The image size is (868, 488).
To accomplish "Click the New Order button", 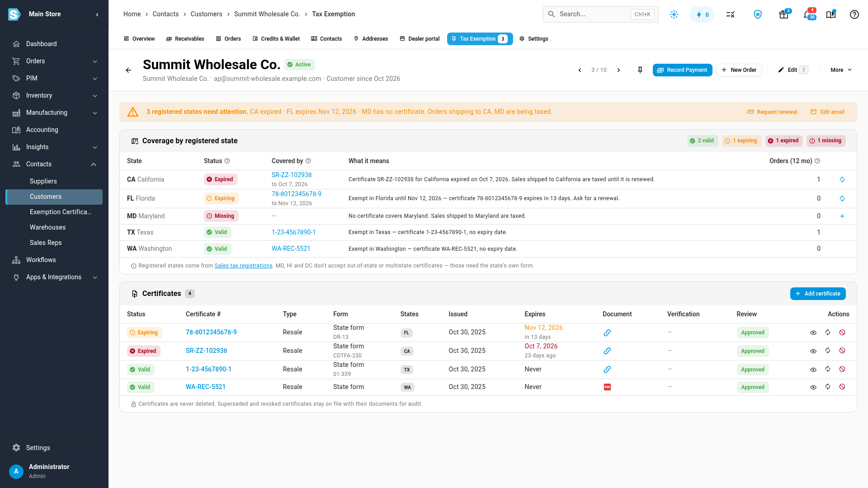I will click(739, 70).
